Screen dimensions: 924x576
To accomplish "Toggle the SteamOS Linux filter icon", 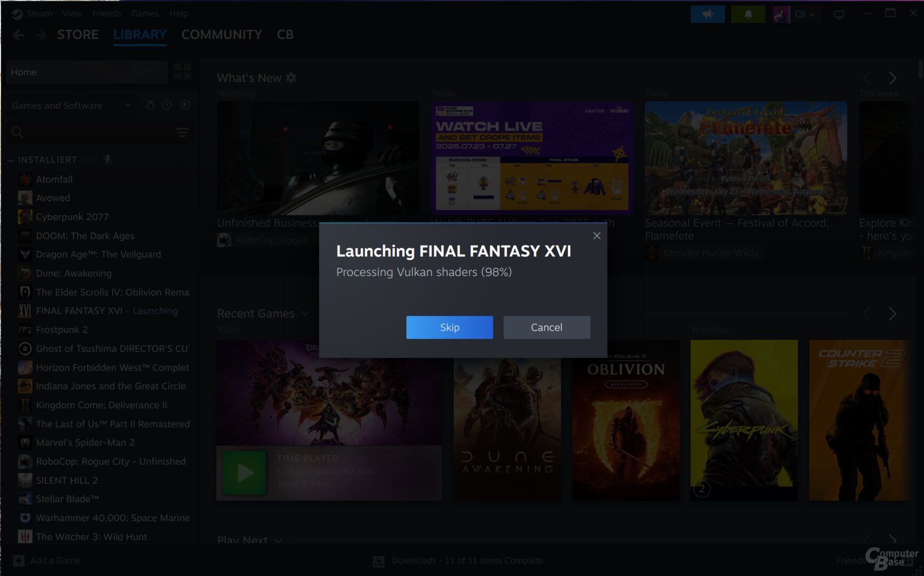I will [150, 106].
